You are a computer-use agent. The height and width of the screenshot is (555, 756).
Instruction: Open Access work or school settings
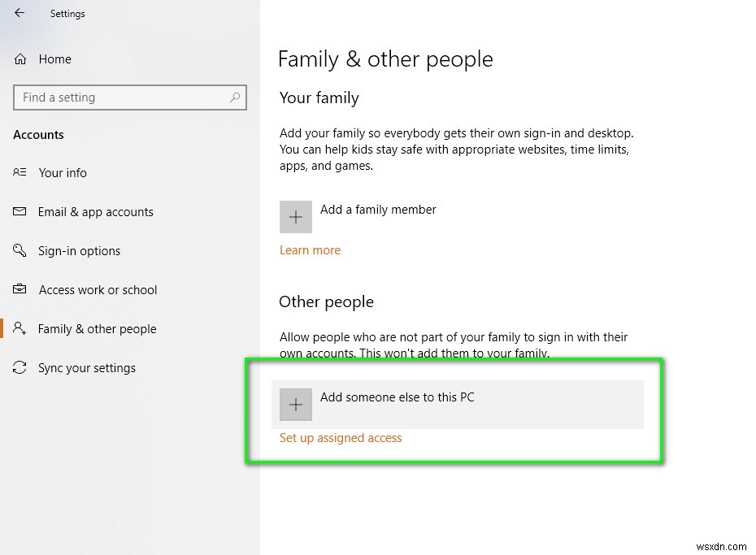98,289
